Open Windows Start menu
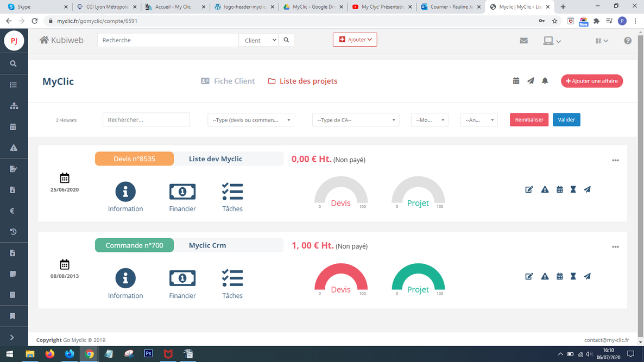Screen dimensions: 644x362 click(10, 354)
